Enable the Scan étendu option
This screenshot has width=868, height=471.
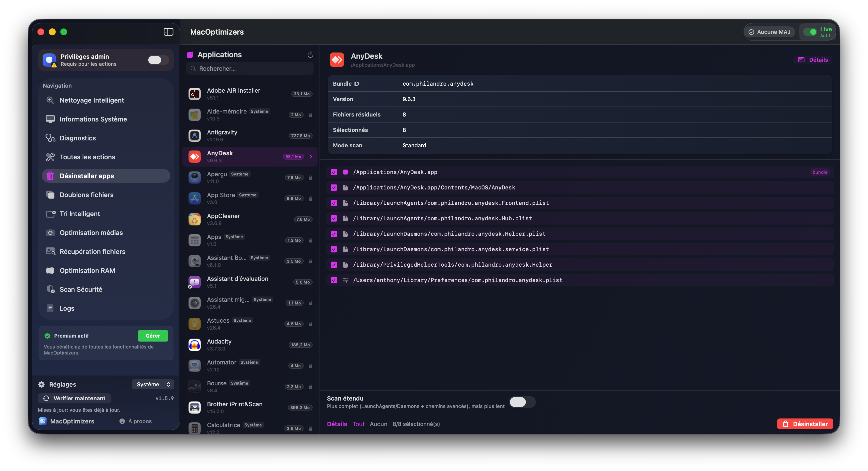[x=522, y=402]
